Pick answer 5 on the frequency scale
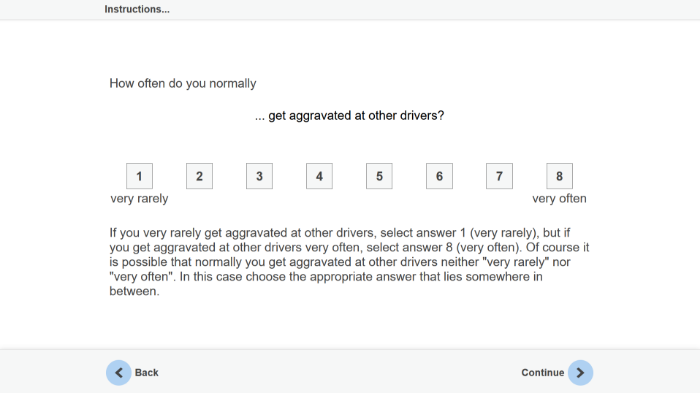The image size is (700, 393). tap(379, 176)
